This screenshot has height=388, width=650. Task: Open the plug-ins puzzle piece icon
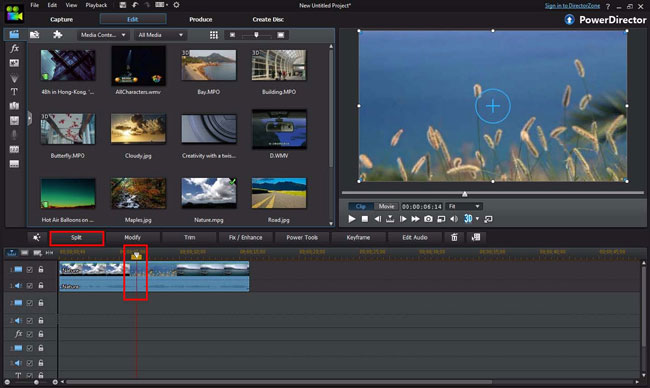click(x=58, y=34)
